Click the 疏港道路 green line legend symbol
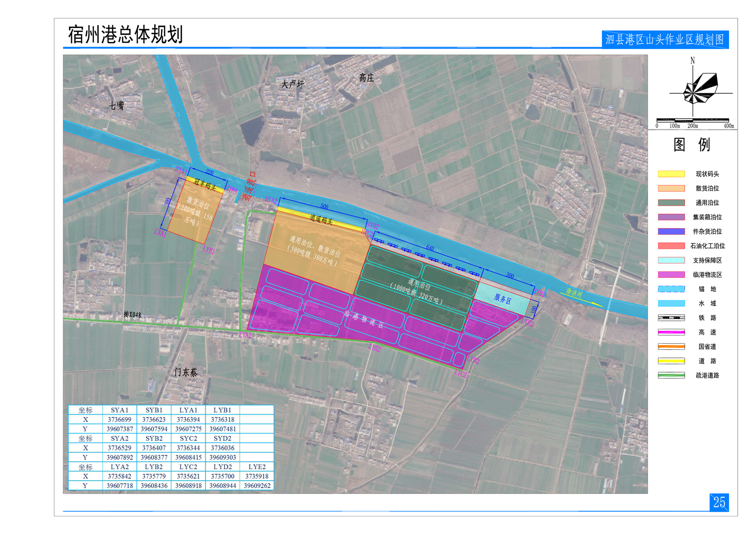 671,376
